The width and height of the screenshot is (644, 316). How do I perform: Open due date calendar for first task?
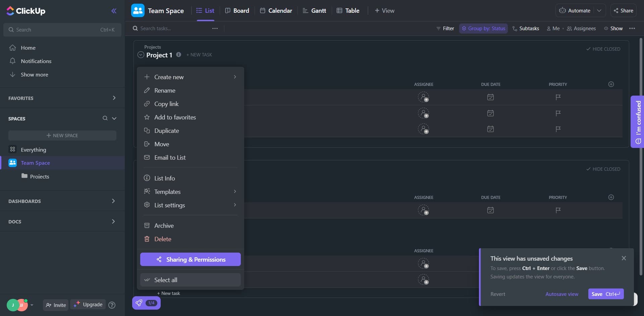[x=490, y=97]
